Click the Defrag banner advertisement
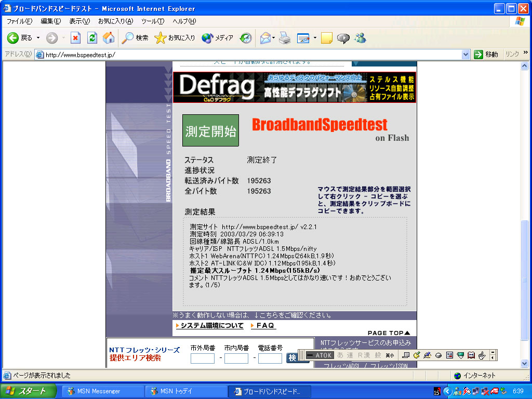 pos(295,87)
